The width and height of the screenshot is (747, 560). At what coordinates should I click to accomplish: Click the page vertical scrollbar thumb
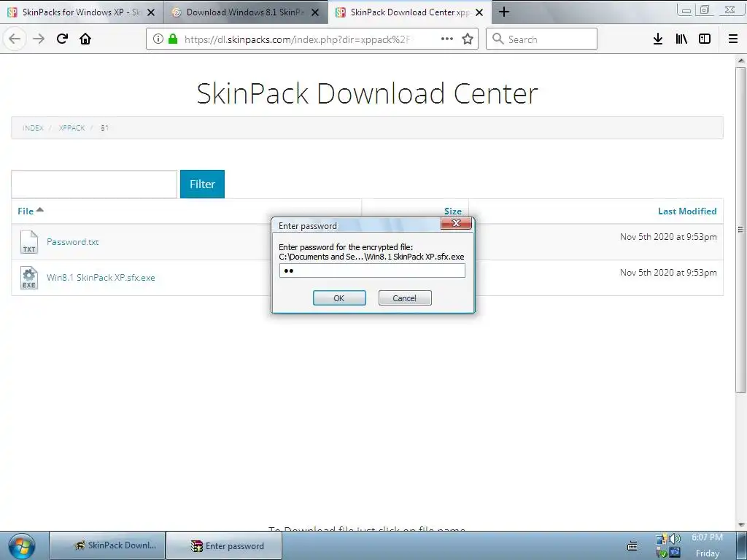(x=741, y=230)
